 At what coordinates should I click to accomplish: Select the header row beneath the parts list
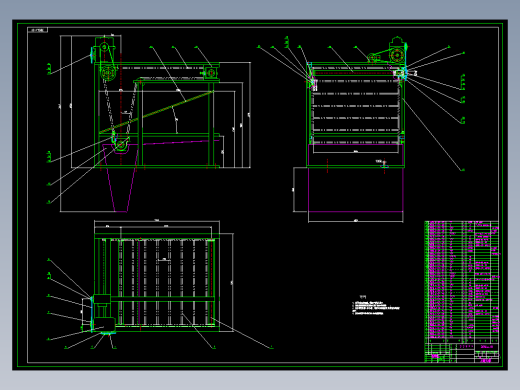tap(462, 341)
